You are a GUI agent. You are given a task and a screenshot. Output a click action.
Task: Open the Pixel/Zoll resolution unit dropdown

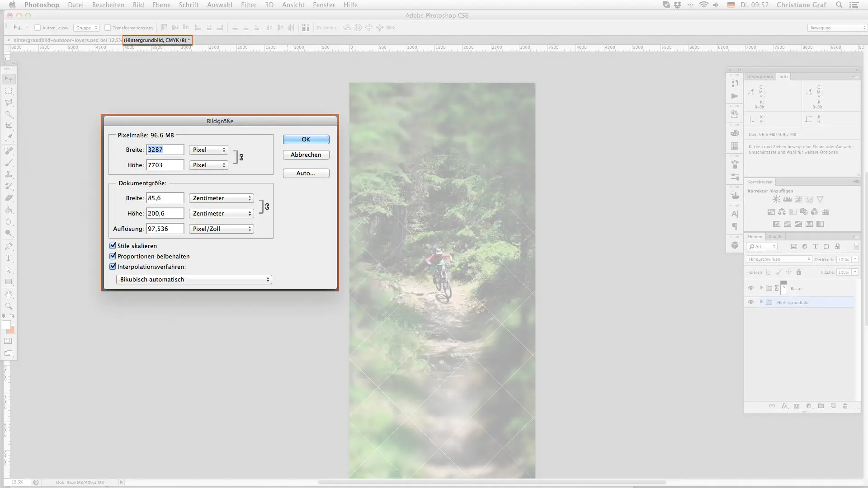221,229
